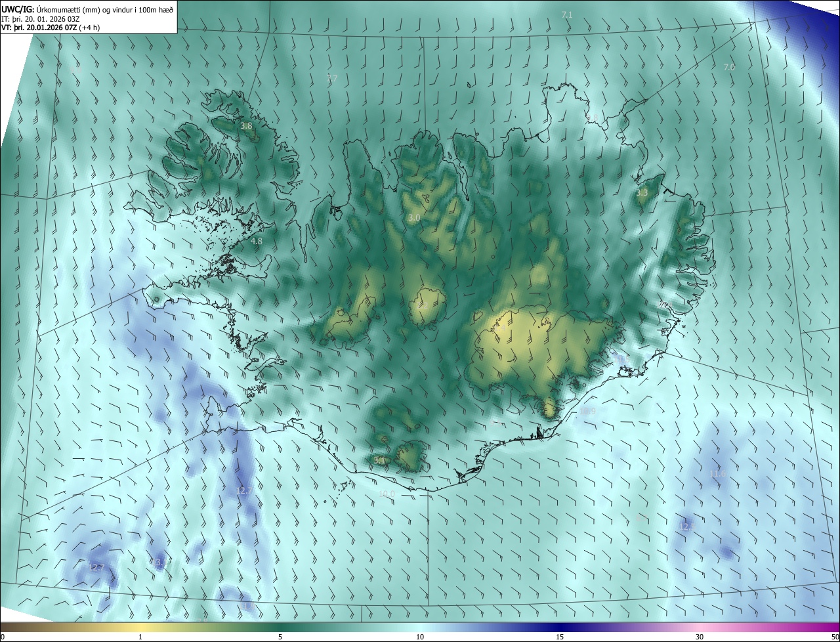The image size is (840, 642).
Task: Click the 7.0 value in the northeast sea
Action: coord(729,67)
